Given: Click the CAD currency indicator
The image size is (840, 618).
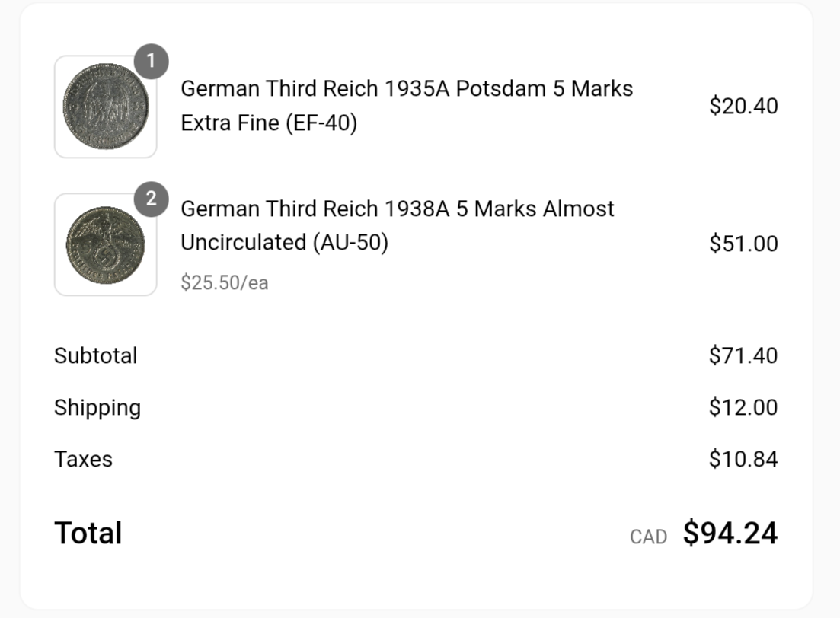Looking at the screenshot, I should (648, 537).
